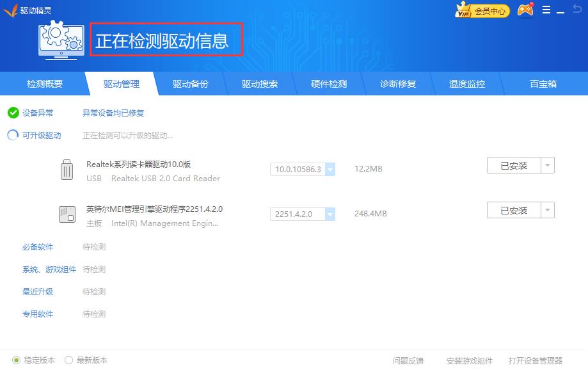The image size is (588, 370).
Task: Click the motherboard icon next to 英特尔MEI驱动
Action: pyautogui.click(x=67, y=214)
